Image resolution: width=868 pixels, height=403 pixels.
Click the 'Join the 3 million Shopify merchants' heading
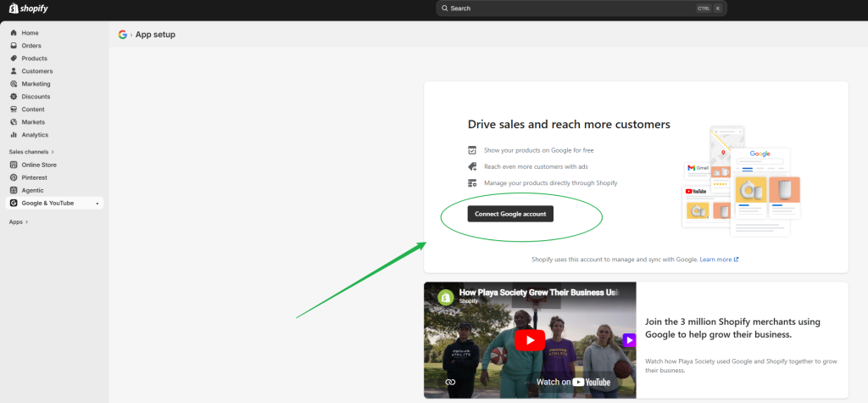pyautogui.click(x=733, y=328)
